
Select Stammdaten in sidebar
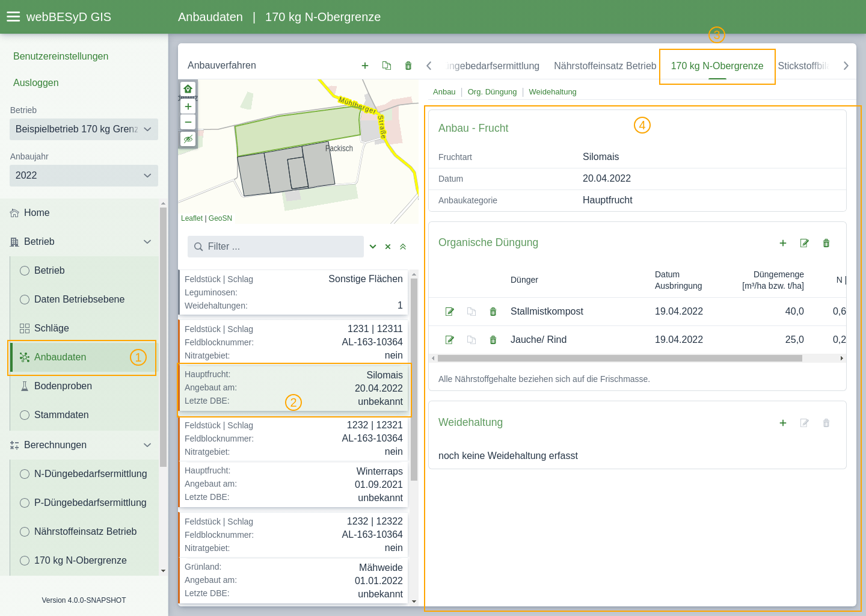85,415
